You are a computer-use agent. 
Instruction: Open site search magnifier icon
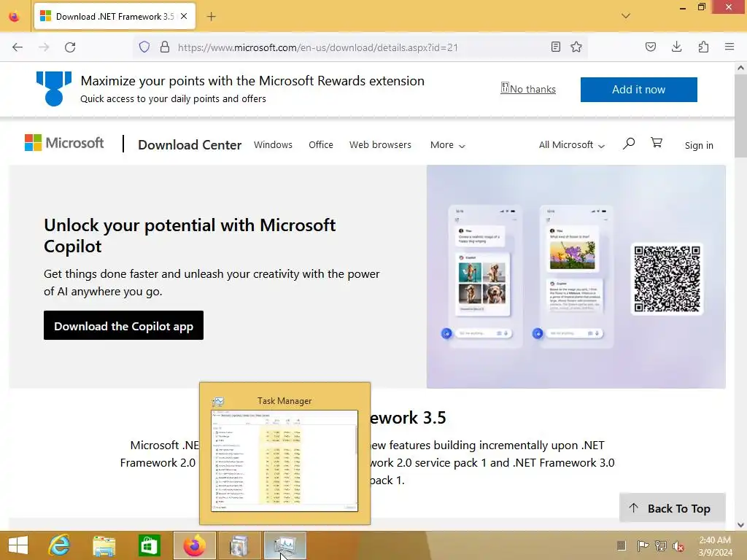click(629, 144)
